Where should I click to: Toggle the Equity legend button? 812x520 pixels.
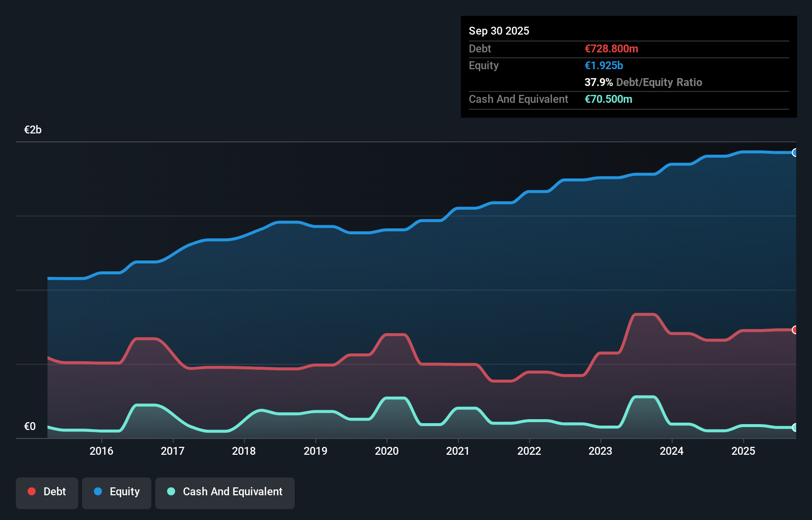tap(117, 493)
